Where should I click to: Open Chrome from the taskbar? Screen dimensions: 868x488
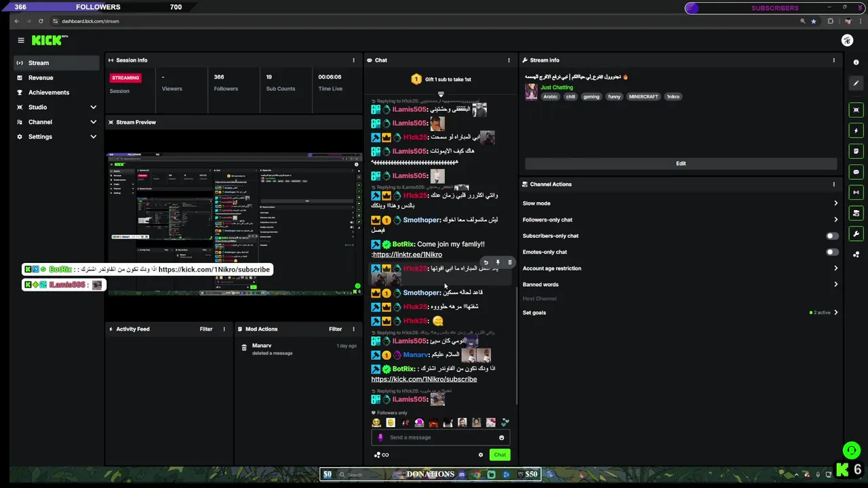click(477, 474)
